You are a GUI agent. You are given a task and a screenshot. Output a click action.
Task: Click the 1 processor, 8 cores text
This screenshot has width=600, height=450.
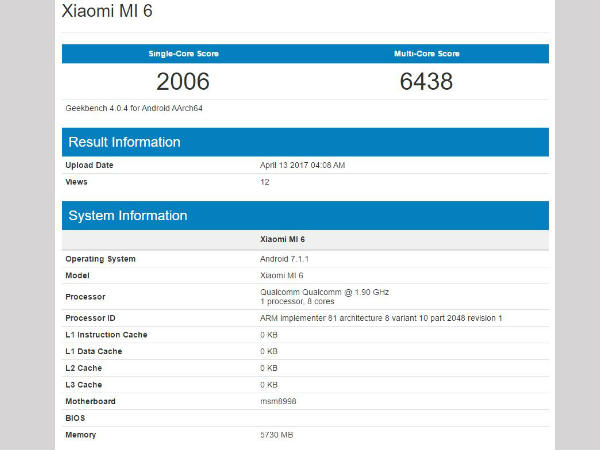(297, 302)
